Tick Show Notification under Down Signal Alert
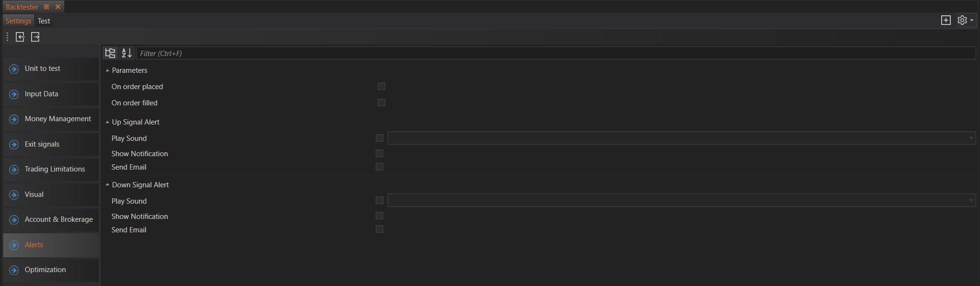This screenshot has width=980, height=286. 380,216
